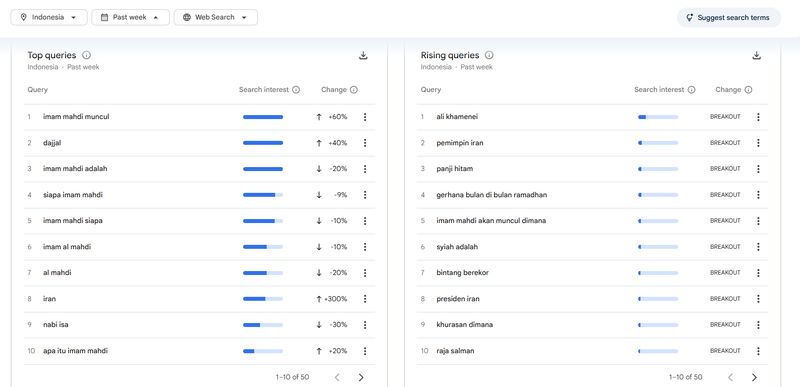This screenshot has height=387, width=800.
Task: Go to next page of Top queries
Action: [x=361, y=377]
